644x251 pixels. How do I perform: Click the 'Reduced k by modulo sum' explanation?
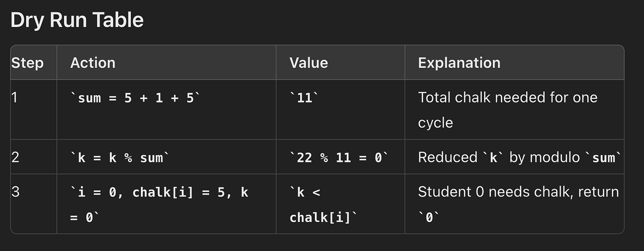tap(519, 158)
